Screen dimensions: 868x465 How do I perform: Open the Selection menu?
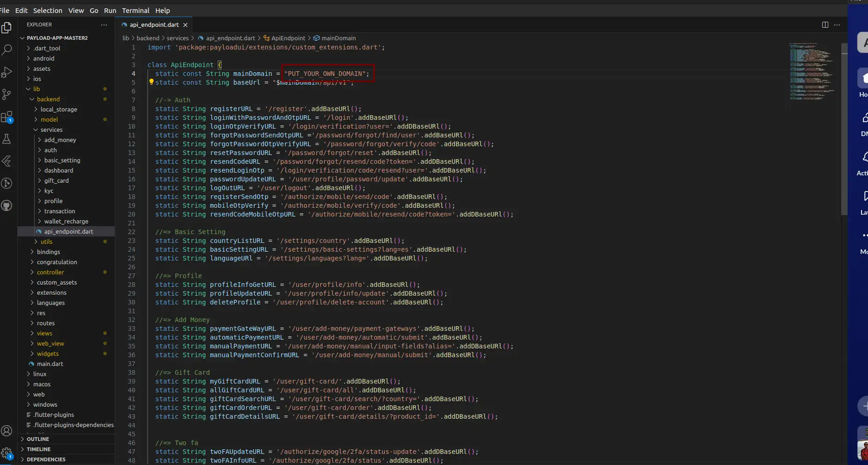pyautogui.click(x=48, y=10)
